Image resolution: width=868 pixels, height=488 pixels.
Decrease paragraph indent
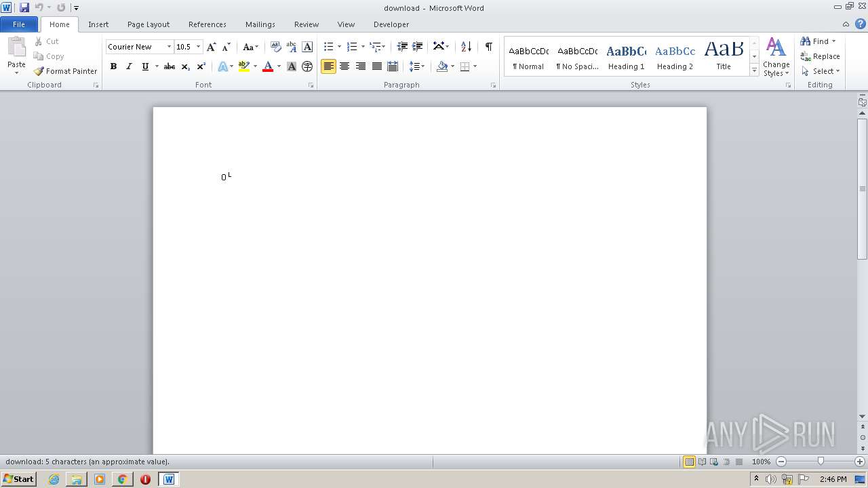pos(402,47)
